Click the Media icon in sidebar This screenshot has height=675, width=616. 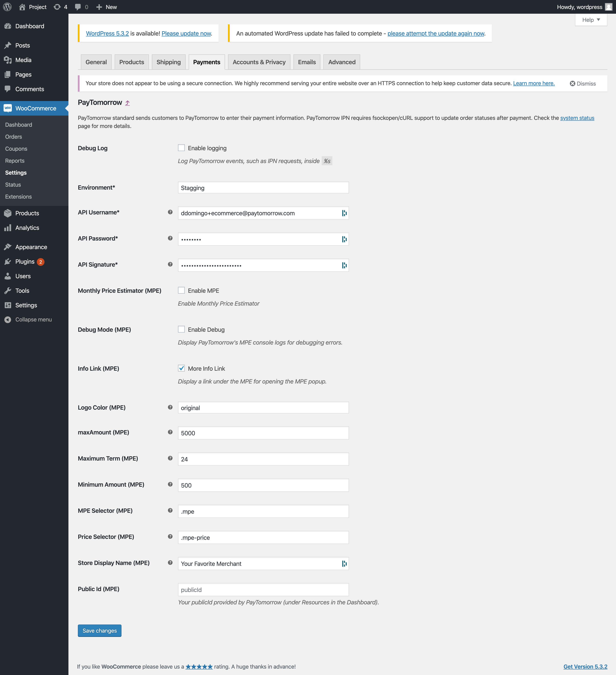tap(8, 60)
